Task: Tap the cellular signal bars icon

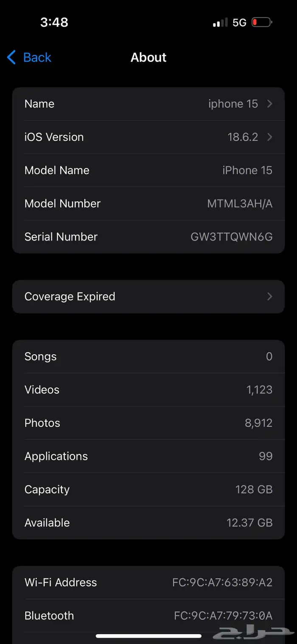Action: [220, 23]
